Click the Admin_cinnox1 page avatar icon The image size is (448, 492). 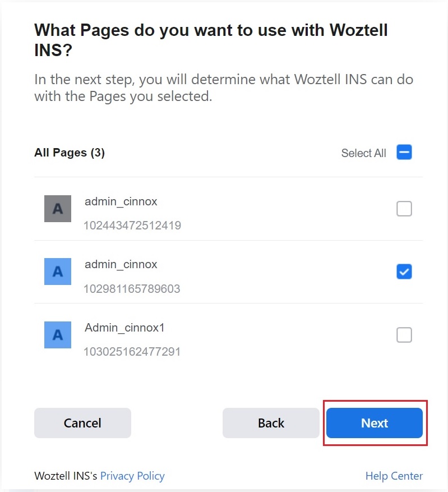[x=58, y=335]
